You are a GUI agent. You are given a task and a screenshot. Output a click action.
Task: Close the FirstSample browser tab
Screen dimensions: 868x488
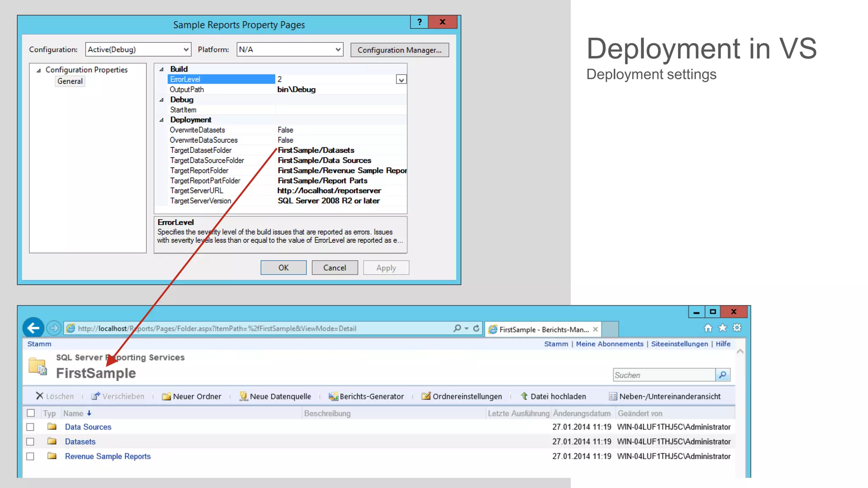[595, 329]
